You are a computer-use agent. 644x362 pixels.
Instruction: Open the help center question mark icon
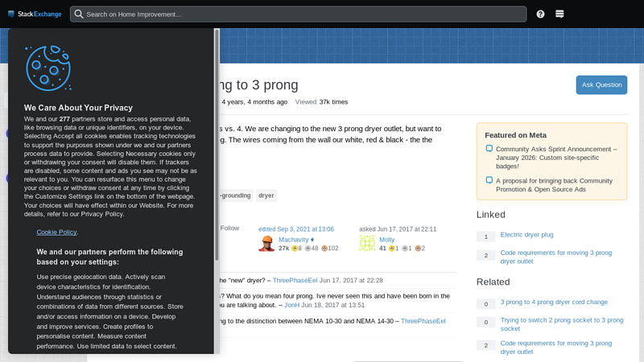(540, 14)
